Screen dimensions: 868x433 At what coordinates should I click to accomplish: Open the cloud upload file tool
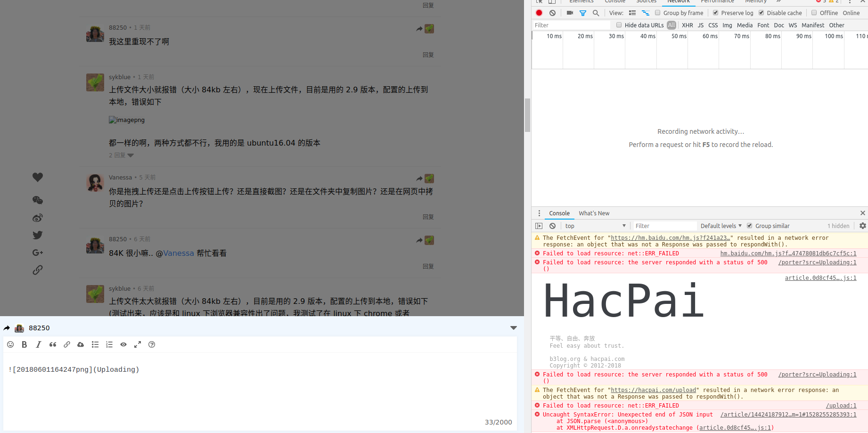81,344
